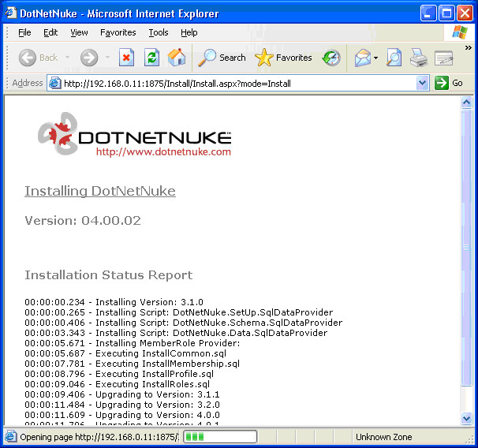Image resolution: width=478 pixels, height=448 pixels.
Task: Open the File menu
Action: pyautogui.click(x=24, y=32)
